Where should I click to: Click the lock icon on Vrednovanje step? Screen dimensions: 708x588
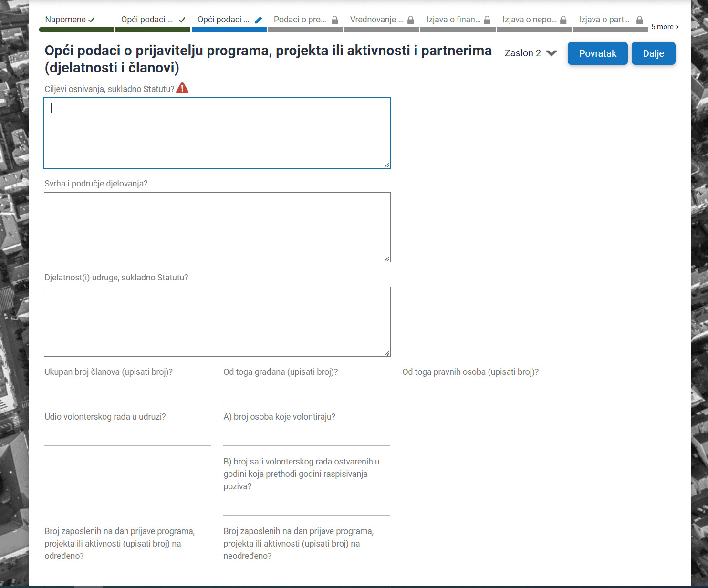(410, 20)
